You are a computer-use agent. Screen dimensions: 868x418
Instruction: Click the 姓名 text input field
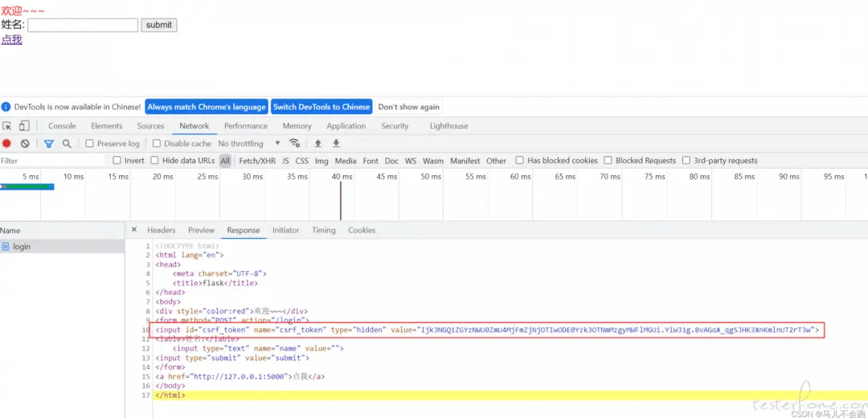(x=83, y=25)
